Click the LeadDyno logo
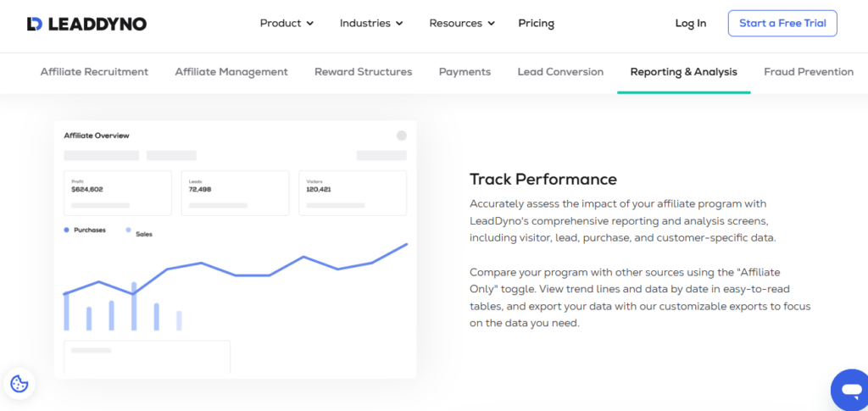Screen dimensions: 868x411 coord(86,24)
